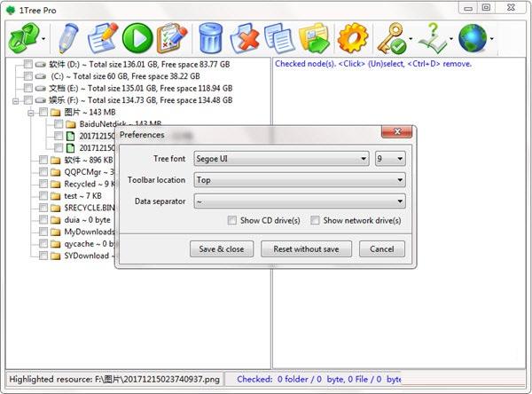
Task: Enable the Show CD drive(s) checkbox
Action: (x=232, y=220)
